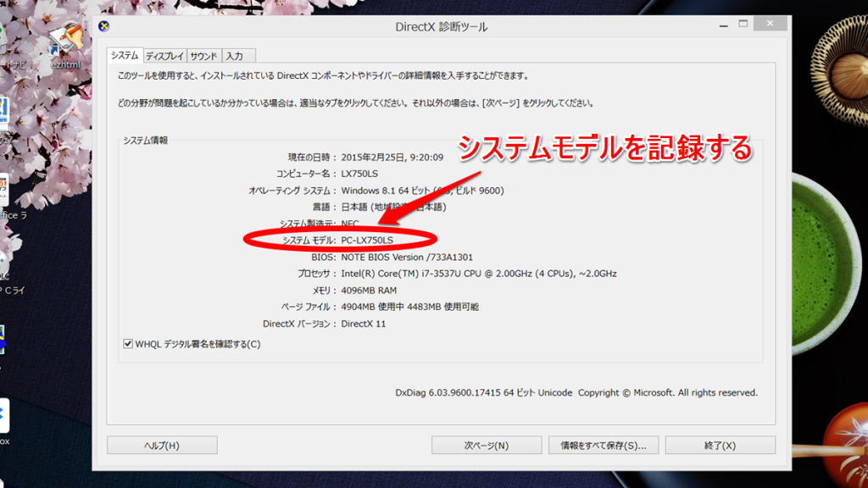The width and height of the screenshot is (868, 488).
Task: Open the サウンド tab
Action: [203, 56]
